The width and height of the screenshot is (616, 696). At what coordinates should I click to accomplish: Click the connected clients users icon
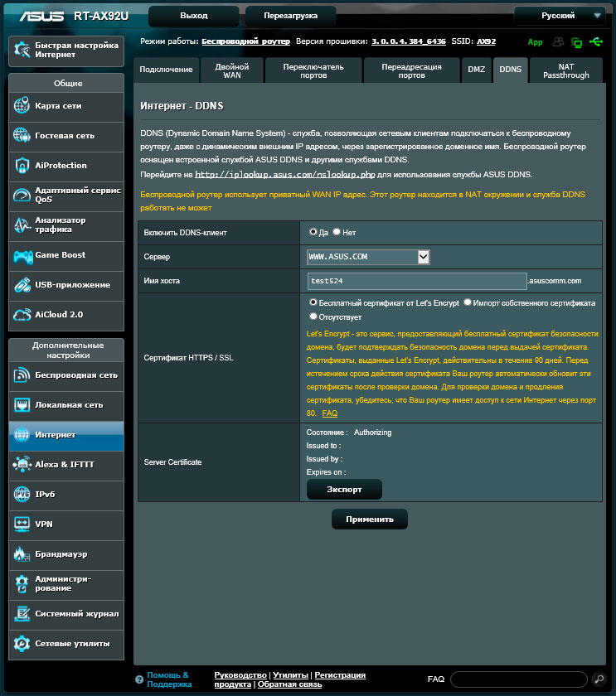click(558, 41)
